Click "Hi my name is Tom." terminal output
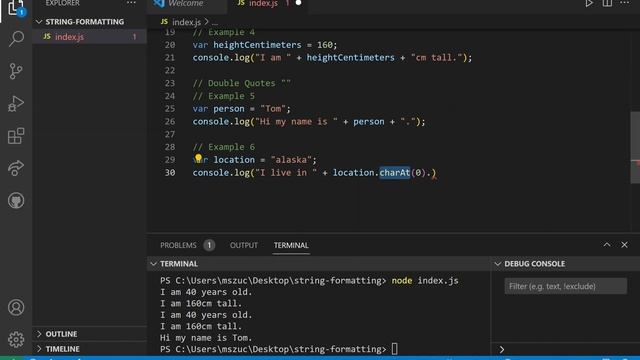The width and height of the screenshot is (640, 360). (x=206, y=338)
